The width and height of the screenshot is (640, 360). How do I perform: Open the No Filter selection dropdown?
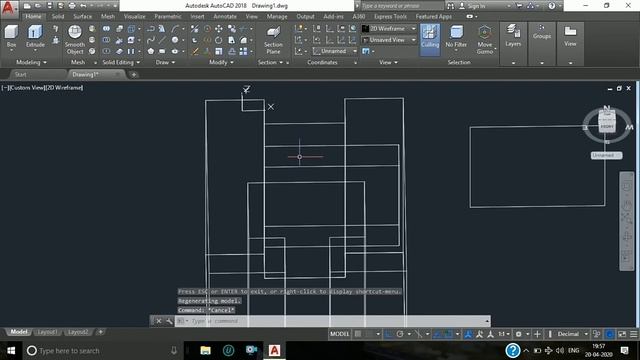(x=456, y=37)
